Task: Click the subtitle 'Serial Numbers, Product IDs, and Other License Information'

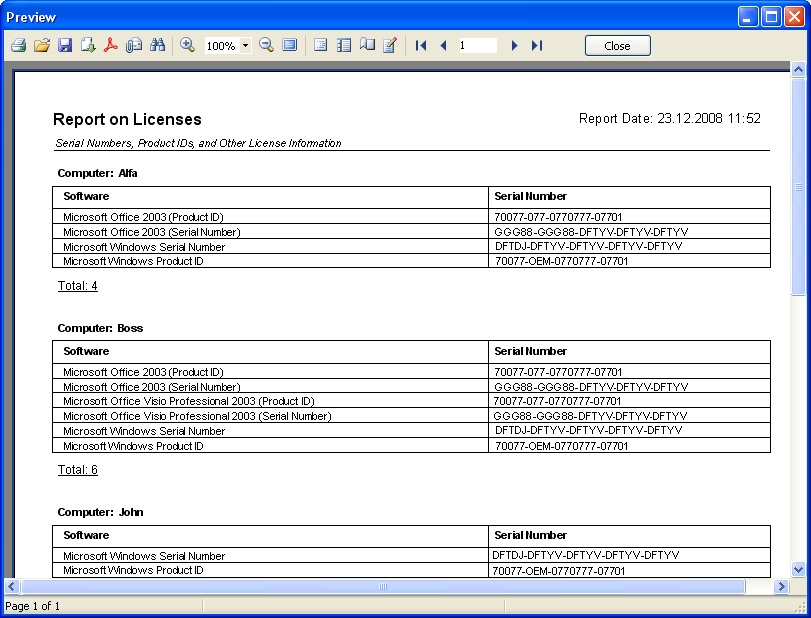Action: pos(199,143)
